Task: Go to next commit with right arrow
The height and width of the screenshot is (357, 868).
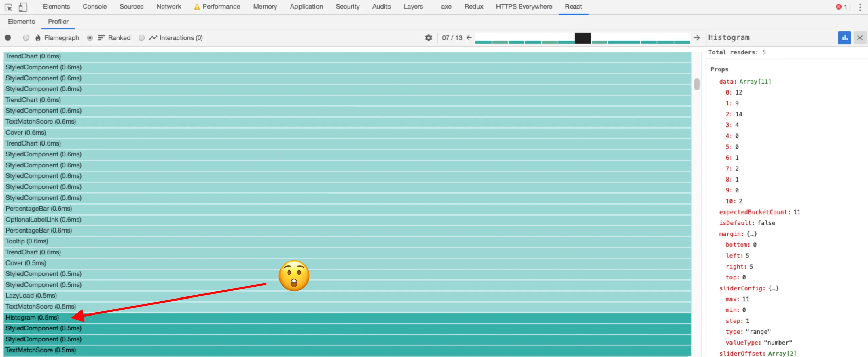Action: click(697, 38)
